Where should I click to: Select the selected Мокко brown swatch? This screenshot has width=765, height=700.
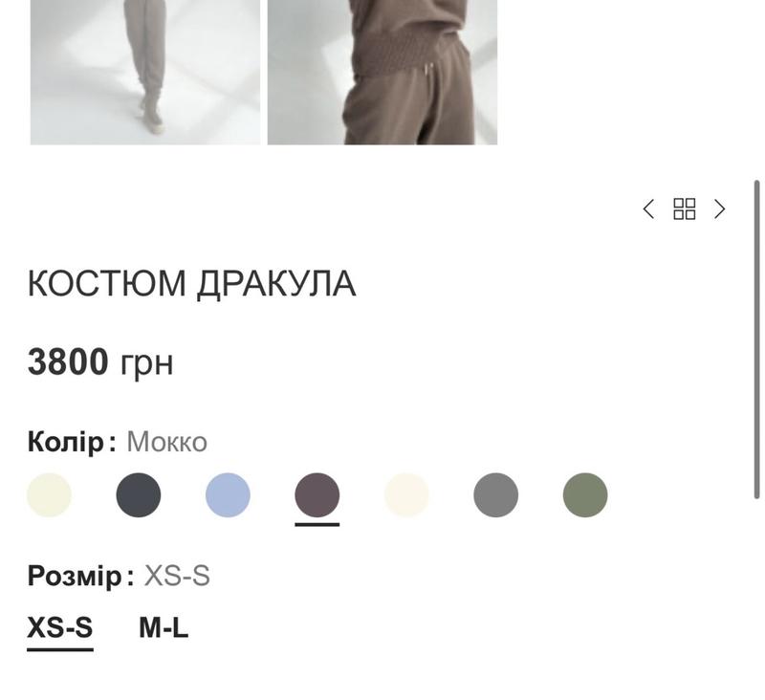click(x=317, y=494)
